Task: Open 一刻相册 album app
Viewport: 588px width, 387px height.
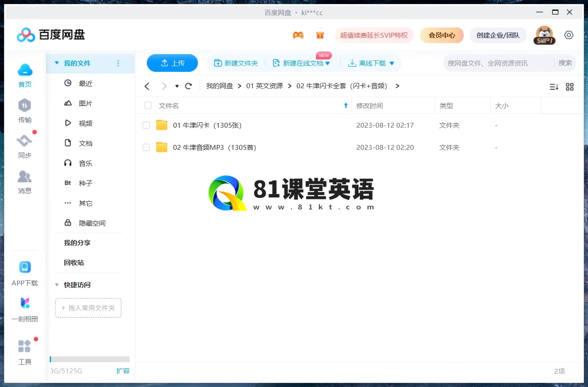Action: 25,309
